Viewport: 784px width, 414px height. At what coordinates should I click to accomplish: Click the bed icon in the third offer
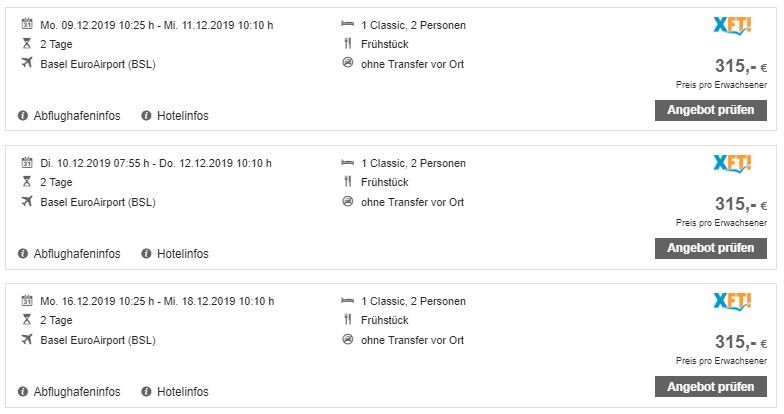pyautogui.click(x=347, y=300)
